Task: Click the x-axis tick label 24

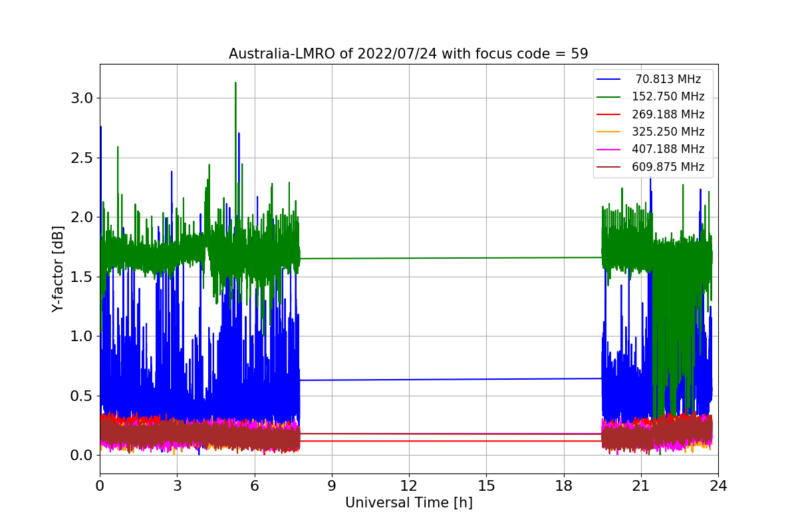Action: 718,486
